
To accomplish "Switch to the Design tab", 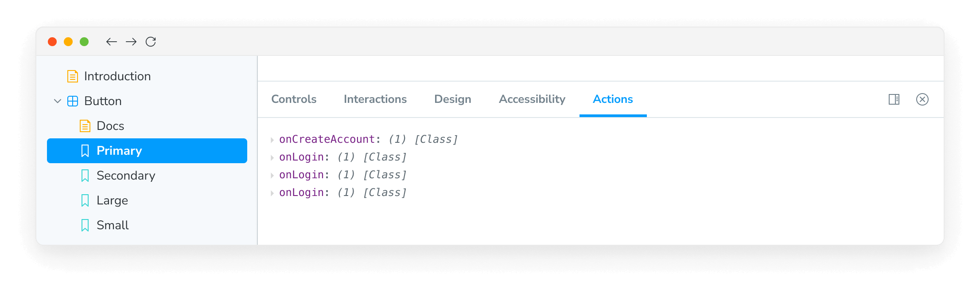I will tap(452, 99).
